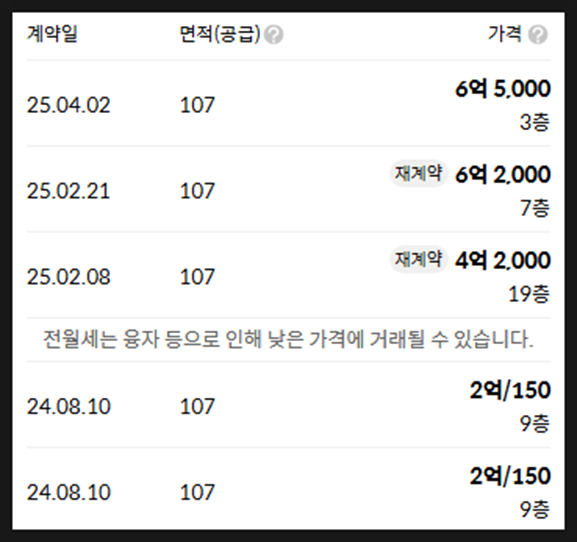Screen dimensions: 577x542
Task: Open the 25.02.08 transaction row
Action: [288, 275]
